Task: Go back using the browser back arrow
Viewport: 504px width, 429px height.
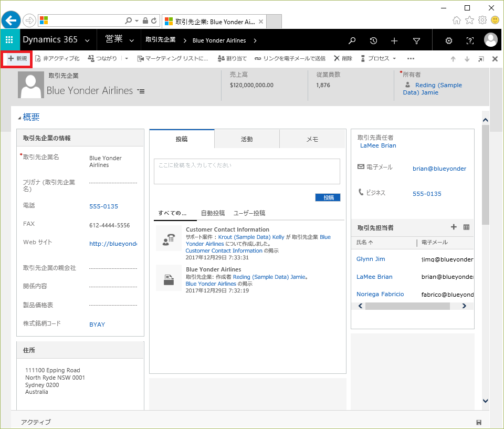Action: click(x=11, y=20)
